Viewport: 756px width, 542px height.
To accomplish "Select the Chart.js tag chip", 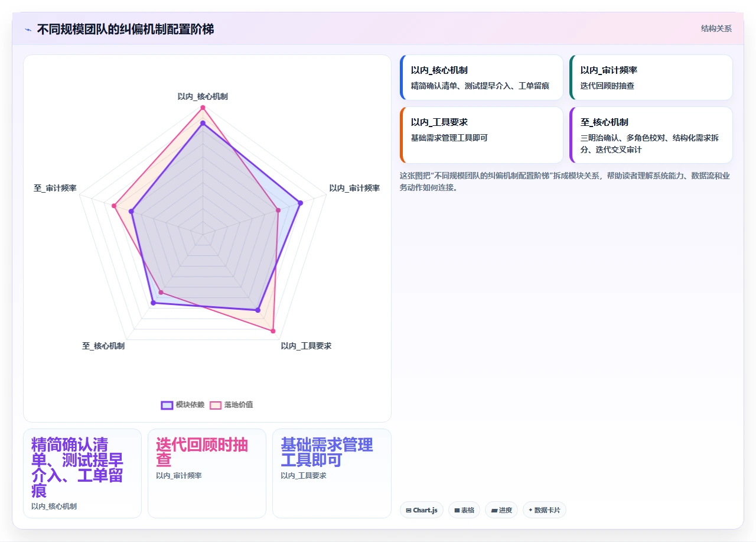I will coord(422,510).
